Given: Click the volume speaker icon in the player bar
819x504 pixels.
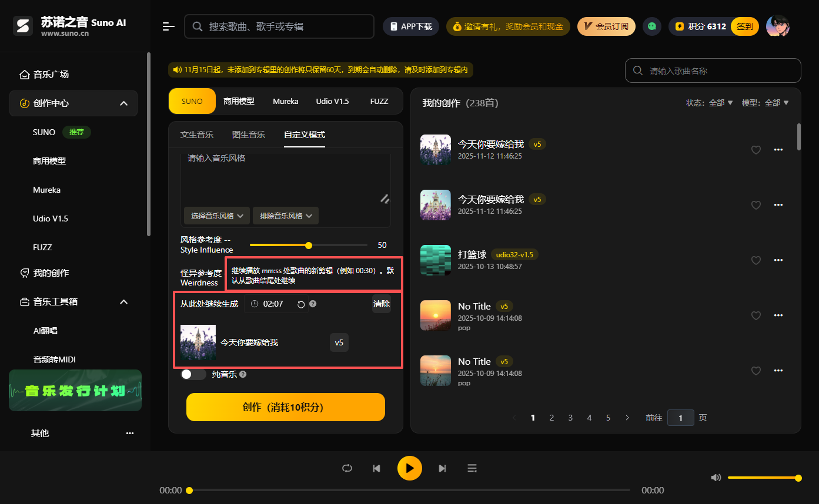Looking at the screenshot, I should pyautogui.click(x=716, y=478).
